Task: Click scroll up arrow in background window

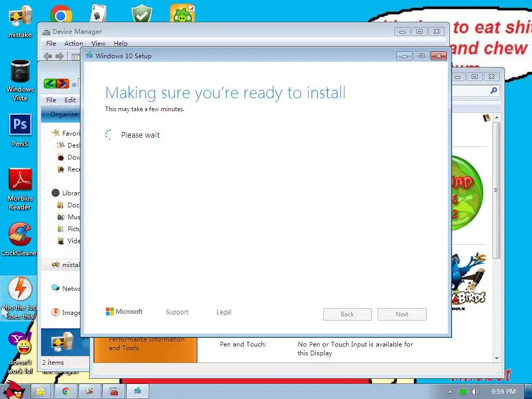Action: 497,117
